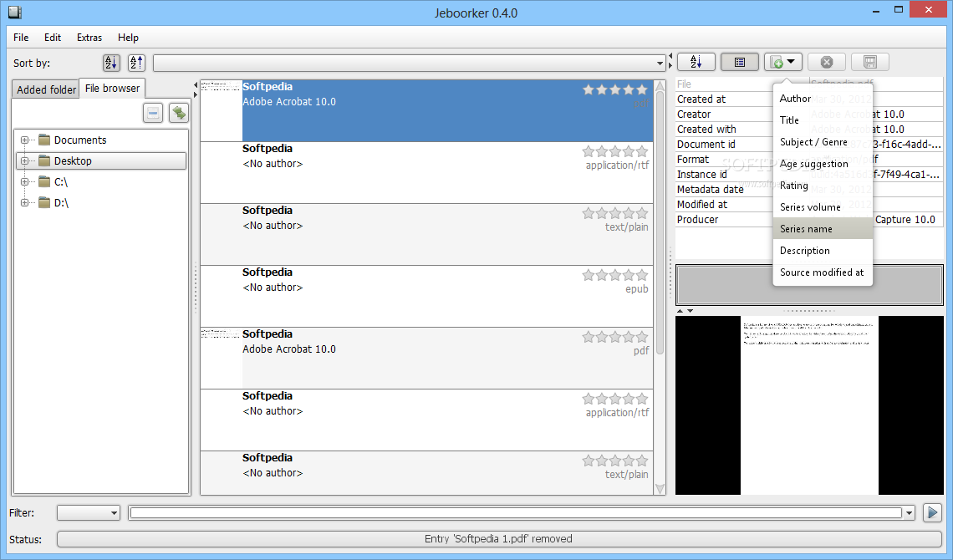Expand the D:\ drive node
The image size is (953, 560).
(x=24, y=203)
